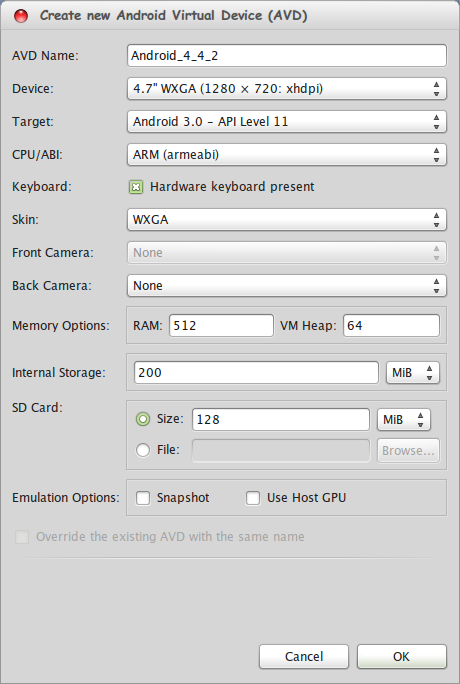Edit the AVD Name text field

pos(287,56)
